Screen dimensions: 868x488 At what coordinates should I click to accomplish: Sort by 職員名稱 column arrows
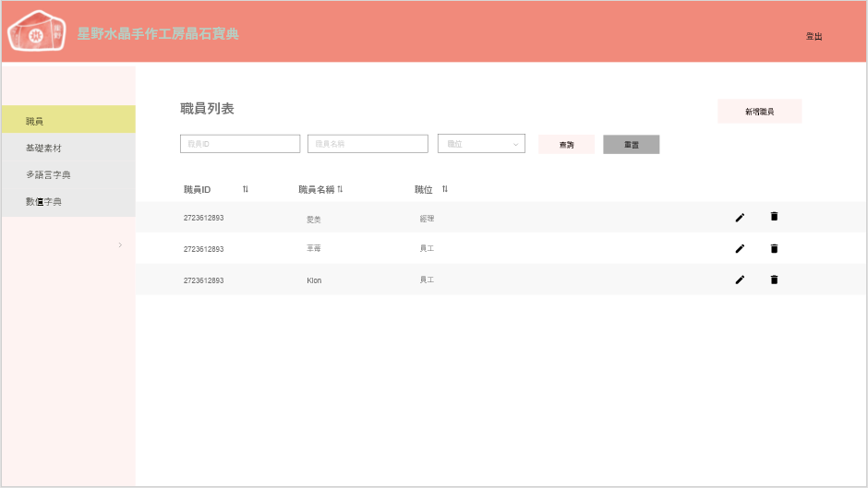click(340, 189)
